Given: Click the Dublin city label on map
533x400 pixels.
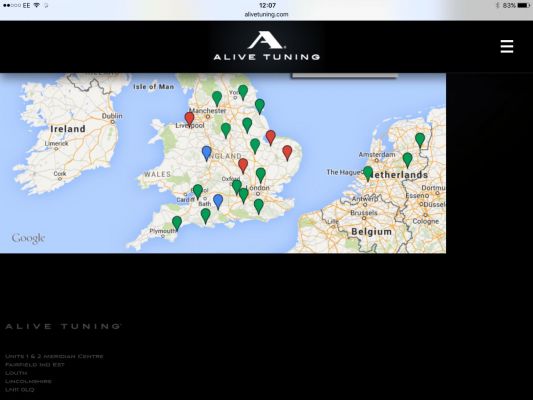Looking at the screenshot, I should click(x=112, y=116).
